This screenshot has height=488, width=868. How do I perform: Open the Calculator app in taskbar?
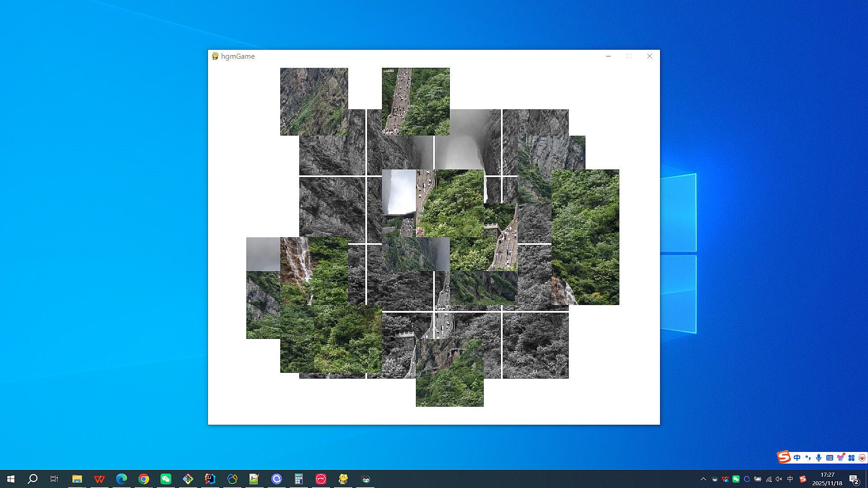tap(299, 479)
